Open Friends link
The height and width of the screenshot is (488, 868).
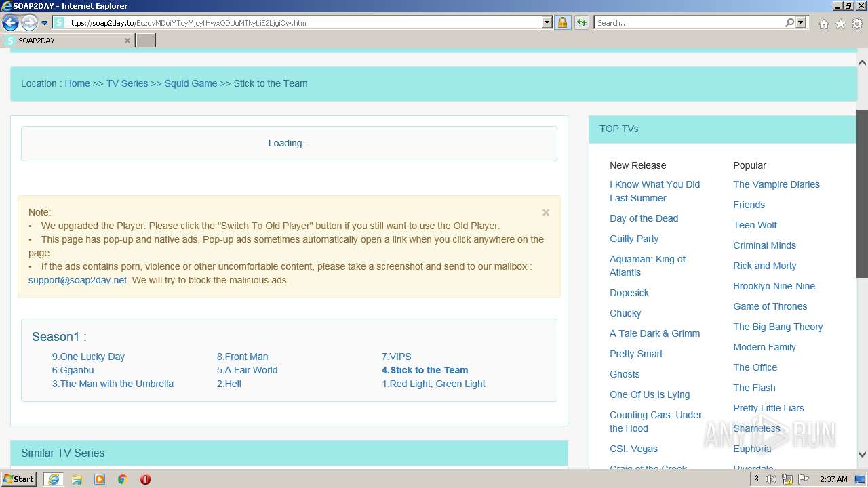pos(749,205)
